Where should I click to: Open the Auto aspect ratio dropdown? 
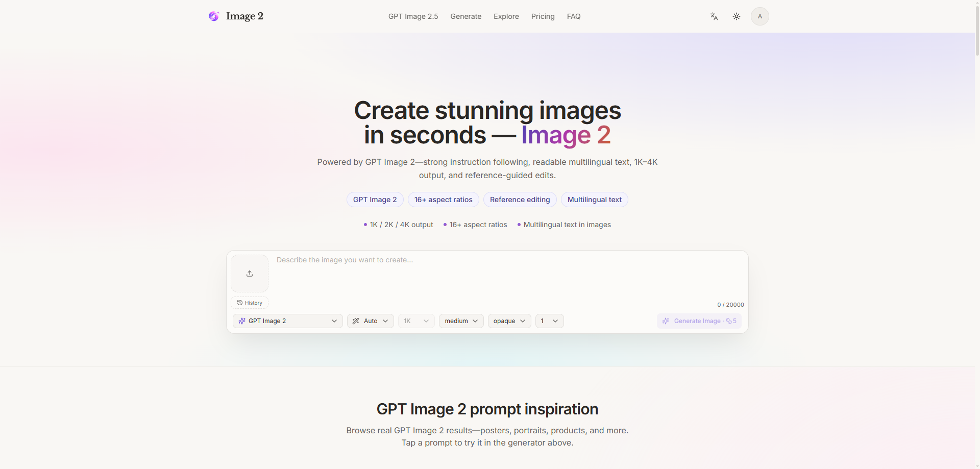point(371,321)
